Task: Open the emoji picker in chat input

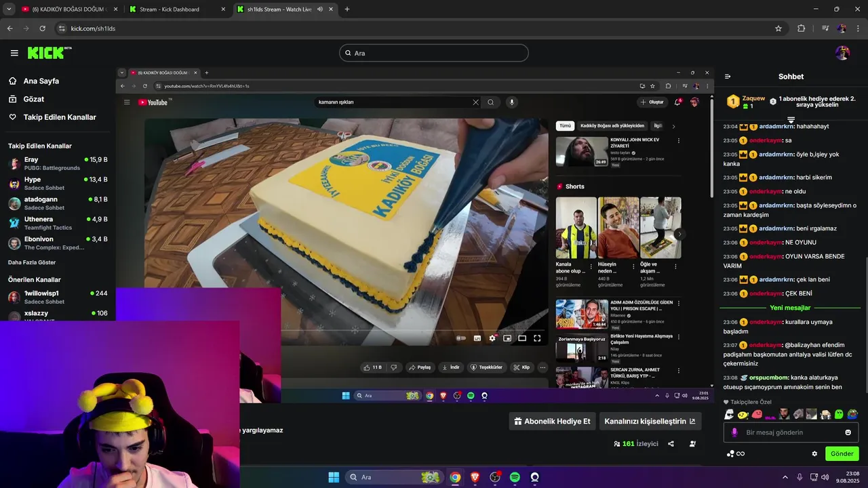Action: (x=848, y=432)
